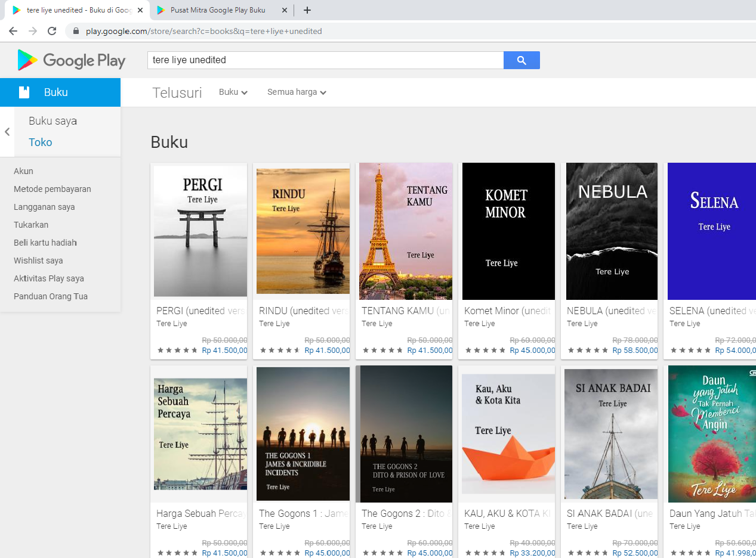Collapse the sidebar with the left chevron
756x558 pixels.
(7, 132)
